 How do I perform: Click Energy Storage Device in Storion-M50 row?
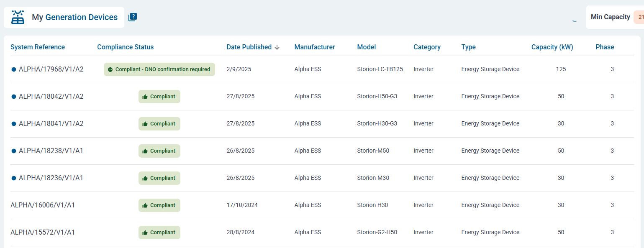(490, 151)
